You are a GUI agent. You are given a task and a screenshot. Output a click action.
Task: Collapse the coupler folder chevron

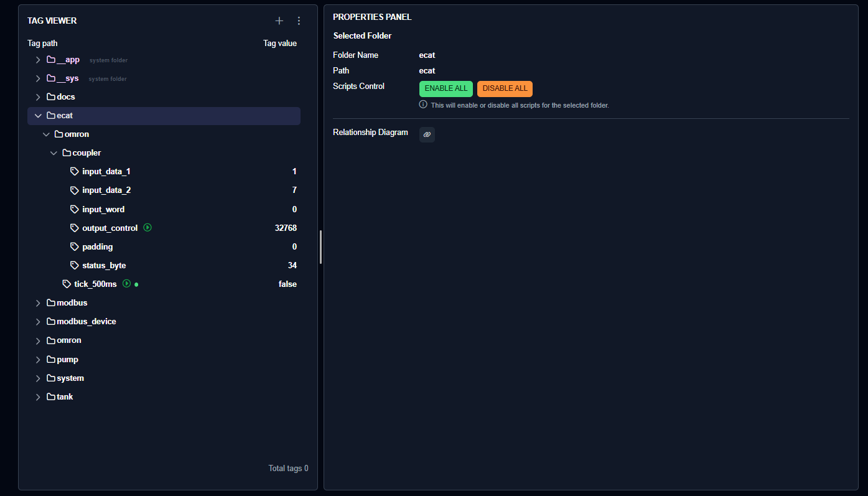click(54, 153)
